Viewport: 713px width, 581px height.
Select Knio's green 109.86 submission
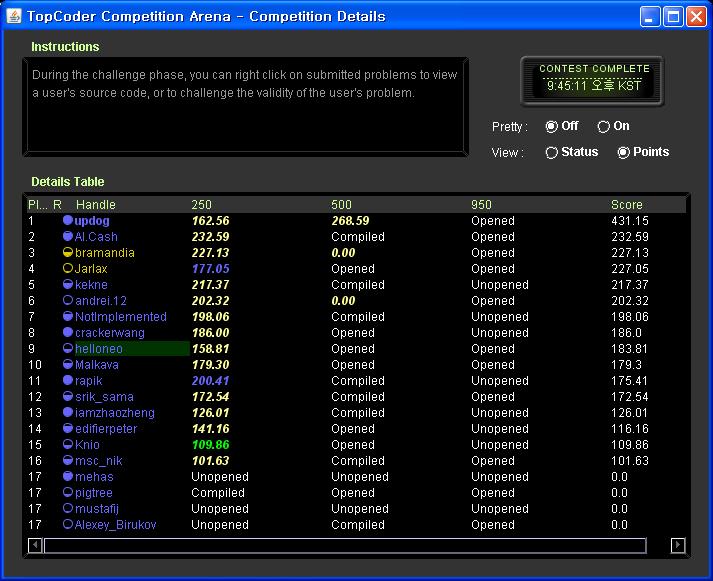click(211, 444)
